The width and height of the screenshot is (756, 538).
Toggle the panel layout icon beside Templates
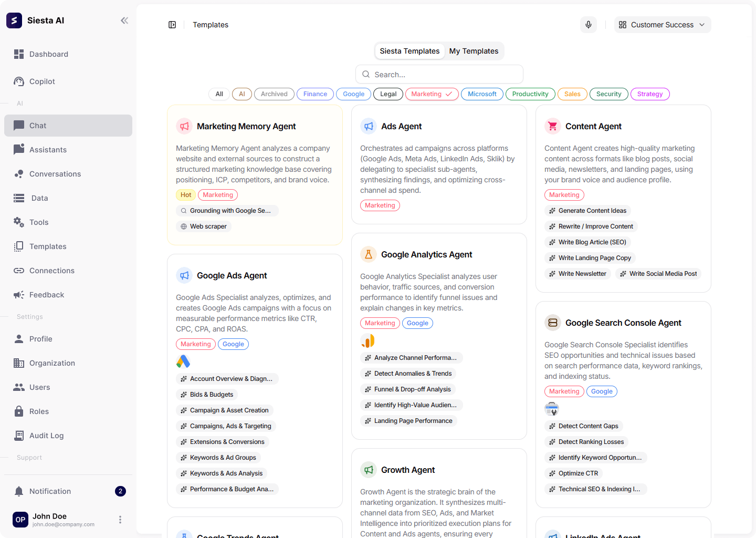pyautogui.click(x=172, y=25)
